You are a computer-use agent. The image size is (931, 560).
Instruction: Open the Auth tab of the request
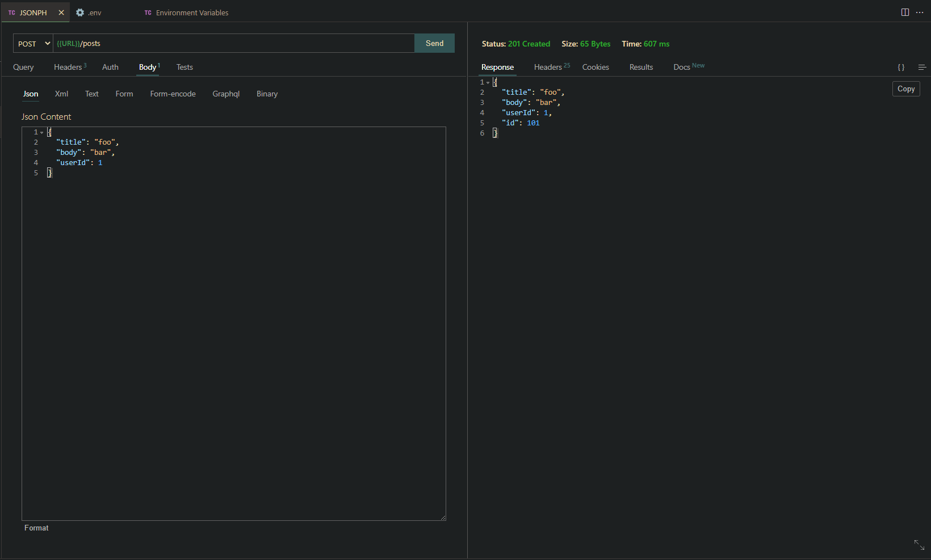[110, 67]
